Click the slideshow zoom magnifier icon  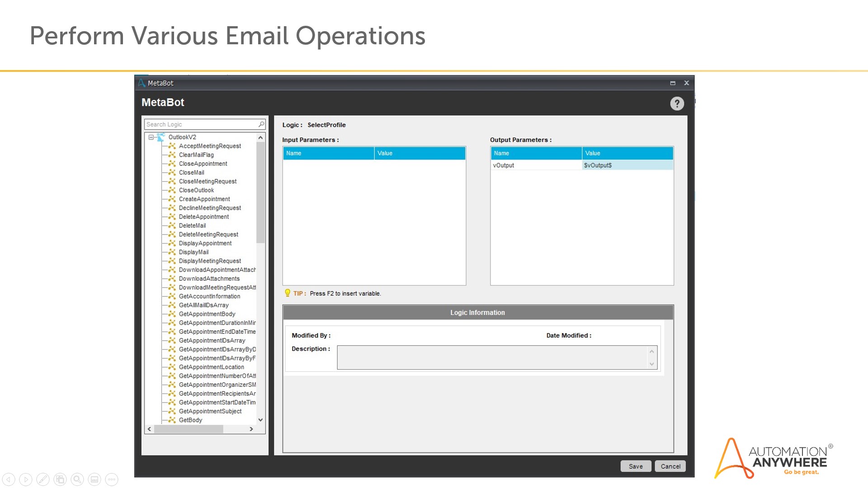tap(77, 479)
